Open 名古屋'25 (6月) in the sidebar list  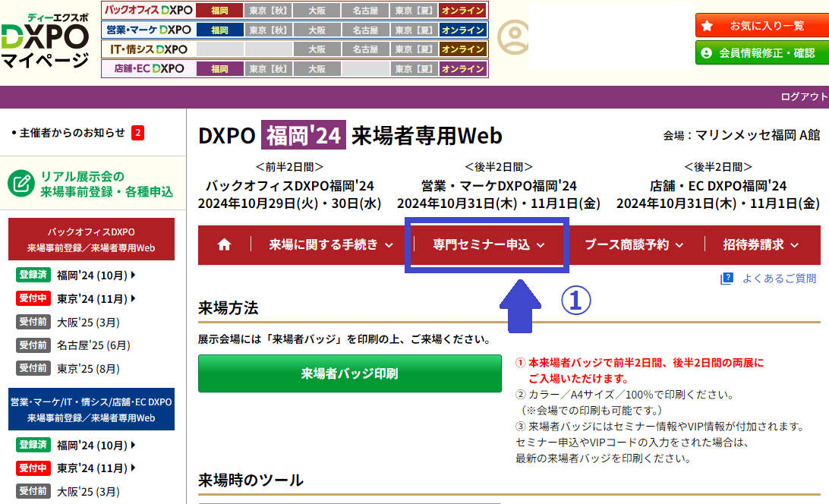87,345
